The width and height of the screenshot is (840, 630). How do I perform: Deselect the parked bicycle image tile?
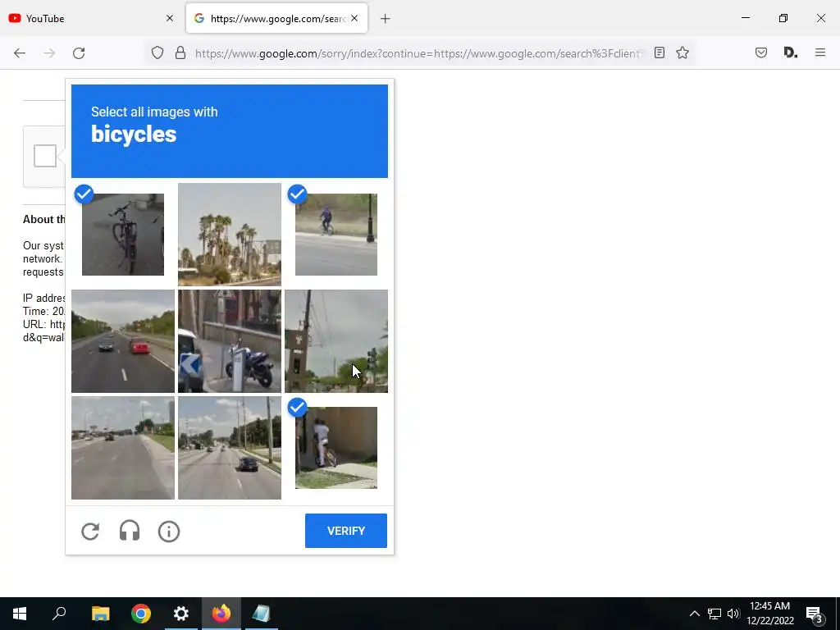123,235
